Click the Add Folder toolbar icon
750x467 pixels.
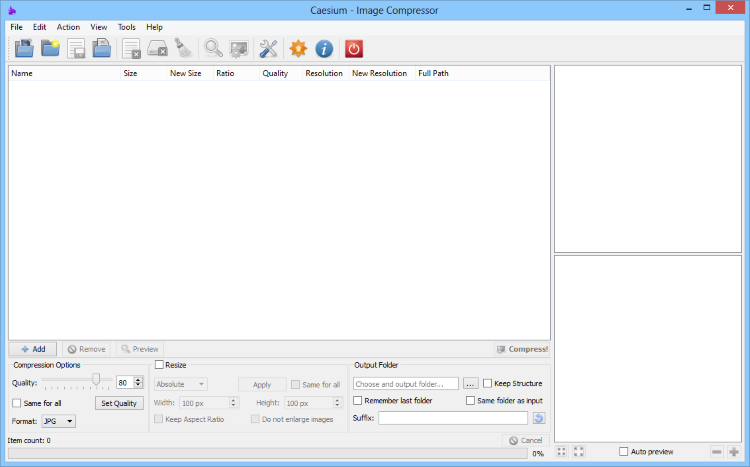50,48
